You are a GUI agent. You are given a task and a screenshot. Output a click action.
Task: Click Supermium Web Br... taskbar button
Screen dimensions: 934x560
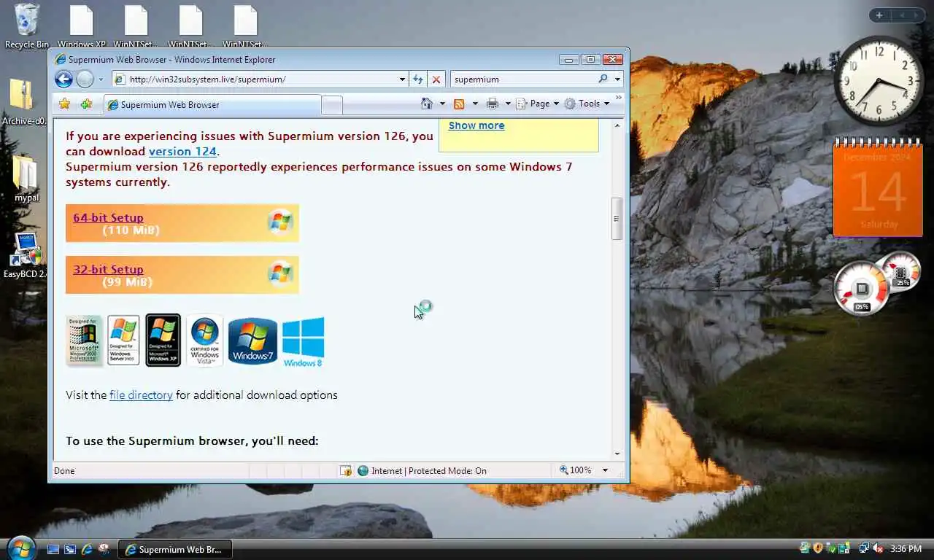(x=175, y=549)
